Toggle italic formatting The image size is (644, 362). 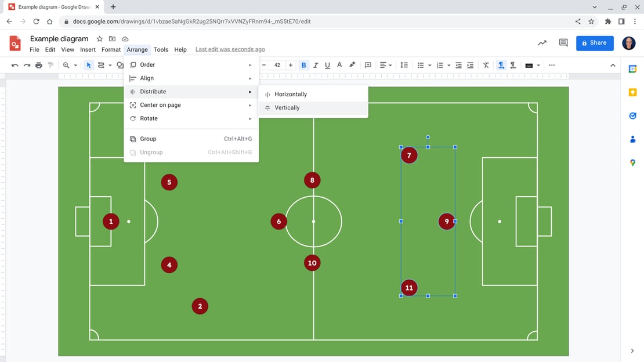click(316, 66)
